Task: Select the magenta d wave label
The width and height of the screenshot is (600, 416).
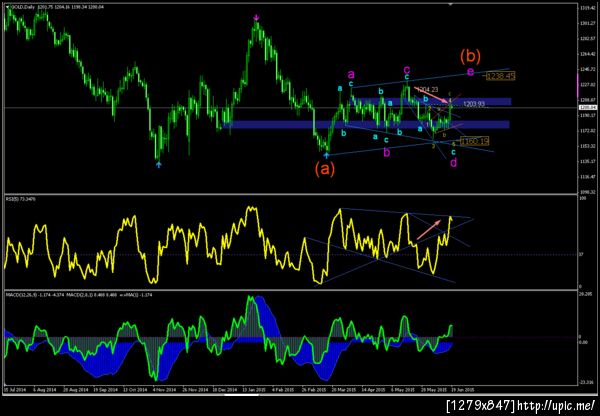Action: click(453, 163)
